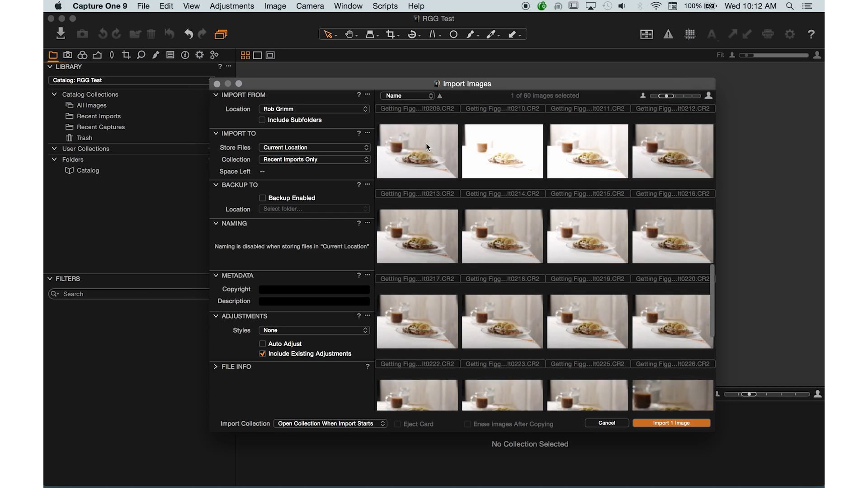Screen dimensions: 868x488
Task: Expand the File Info section
Action: pos(216,366)
